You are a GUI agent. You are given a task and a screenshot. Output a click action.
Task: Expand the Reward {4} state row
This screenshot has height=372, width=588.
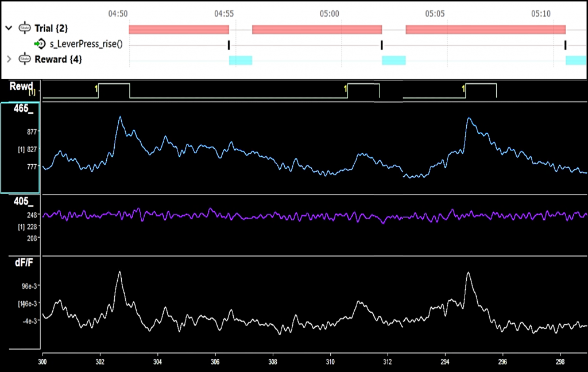[x=9, y=59]
